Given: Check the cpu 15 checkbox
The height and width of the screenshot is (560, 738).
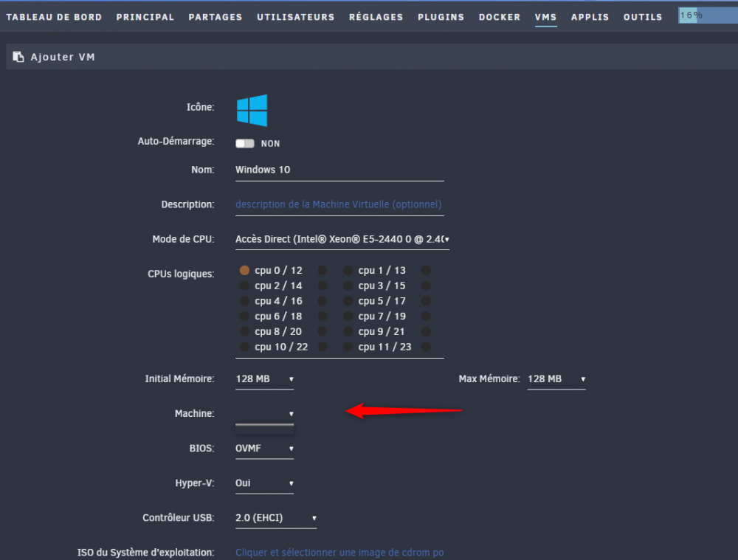Looking at the screenshot, I should (426, 286).
